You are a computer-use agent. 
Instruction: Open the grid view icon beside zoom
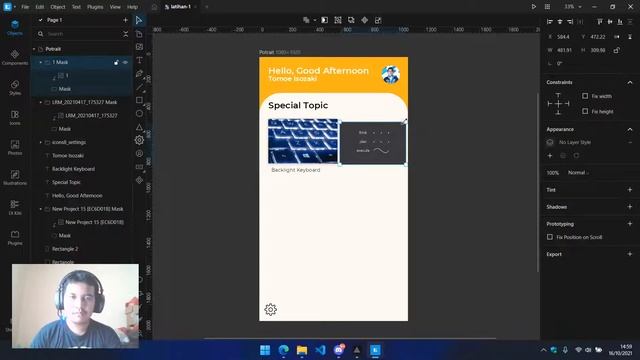tap(547, 7)
